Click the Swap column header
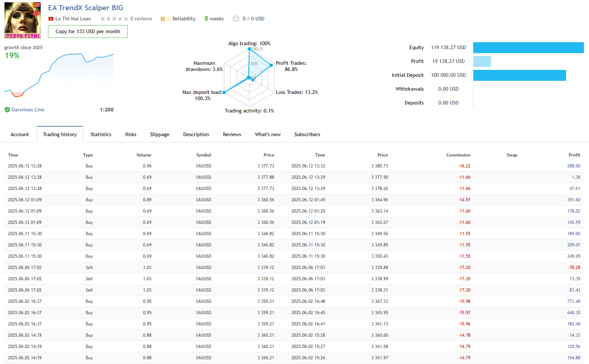This screenshot has width=589, height=364. click(512, 155)
